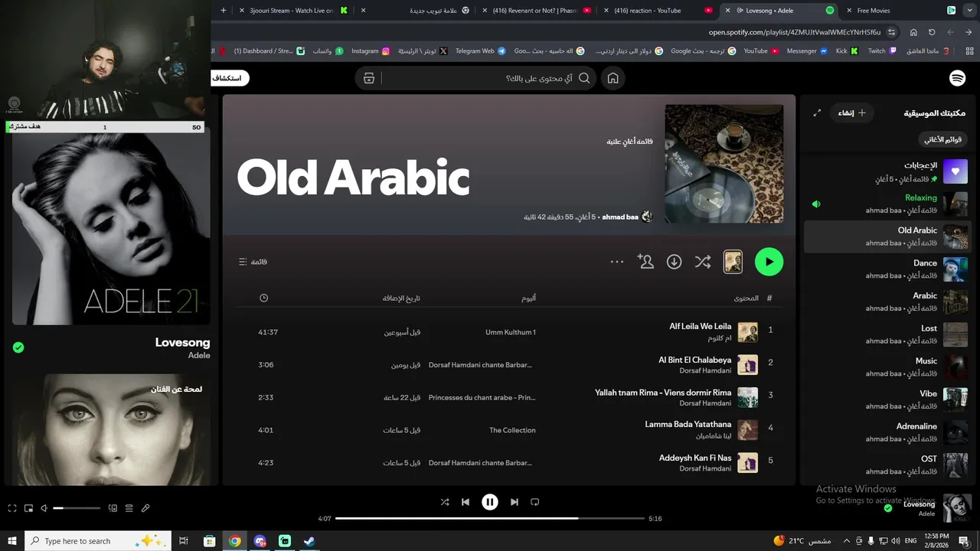Click the search magnifier icon
The width and height of the screenshot is (980, 551).
584,78
